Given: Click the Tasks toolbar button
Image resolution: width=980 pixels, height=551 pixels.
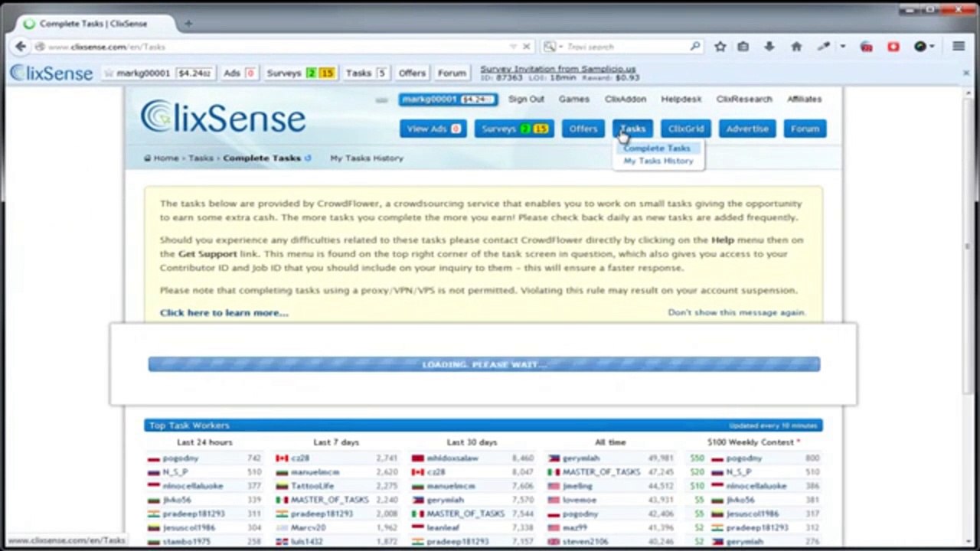Looking at the screenshot, I should coord(364,73).
